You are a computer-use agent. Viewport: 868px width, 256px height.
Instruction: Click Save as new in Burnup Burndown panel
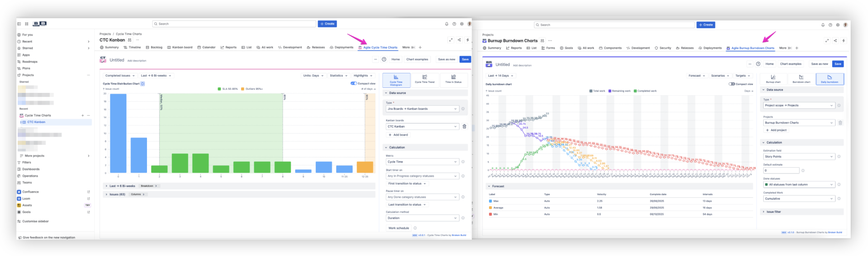pos(820,64)
